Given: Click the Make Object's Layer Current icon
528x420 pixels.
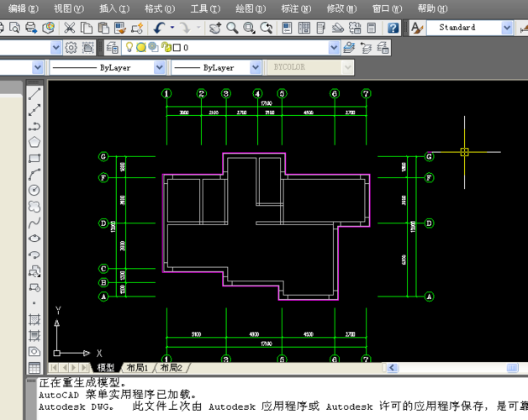Looking at the screenshot, I should click(x=349, y=47).
